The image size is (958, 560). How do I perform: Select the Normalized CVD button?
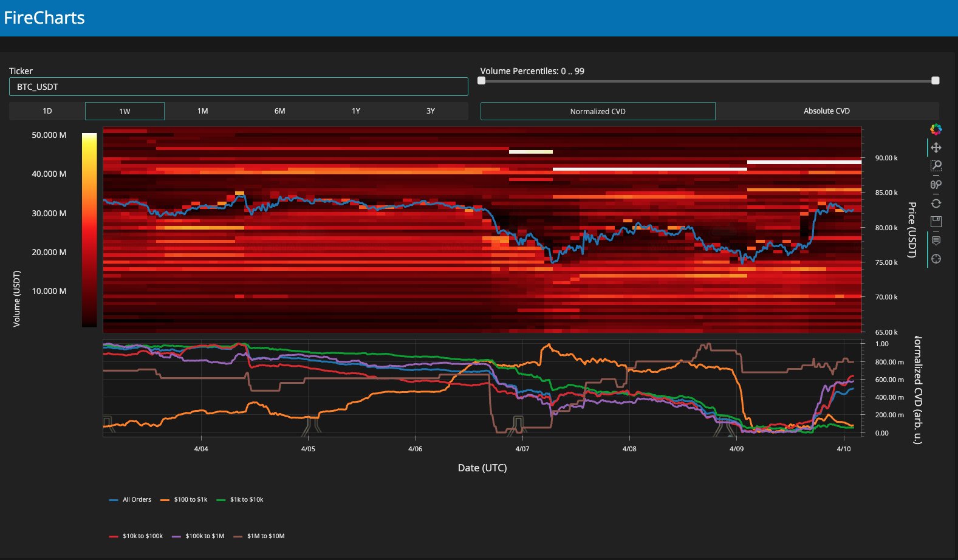click(597, 111)
